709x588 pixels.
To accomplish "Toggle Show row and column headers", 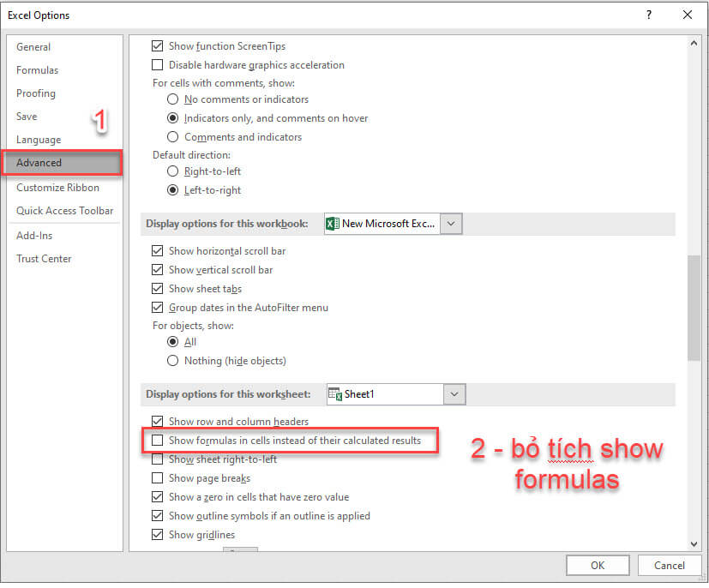I will pos(158,421).
